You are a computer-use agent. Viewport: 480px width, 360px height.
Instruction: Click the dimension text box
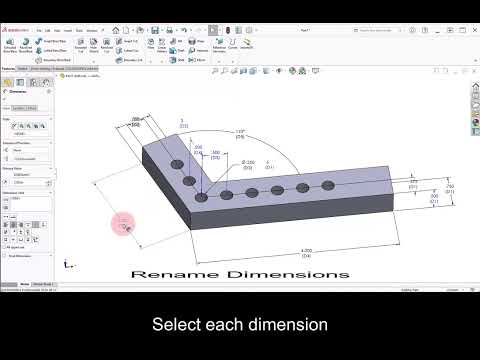coord(31,203)
